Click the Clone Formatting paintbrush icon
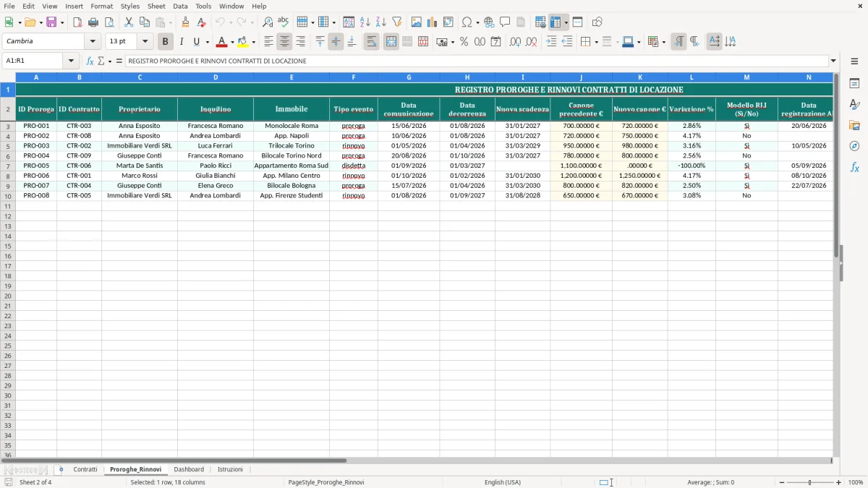 [x=185, y=22]
